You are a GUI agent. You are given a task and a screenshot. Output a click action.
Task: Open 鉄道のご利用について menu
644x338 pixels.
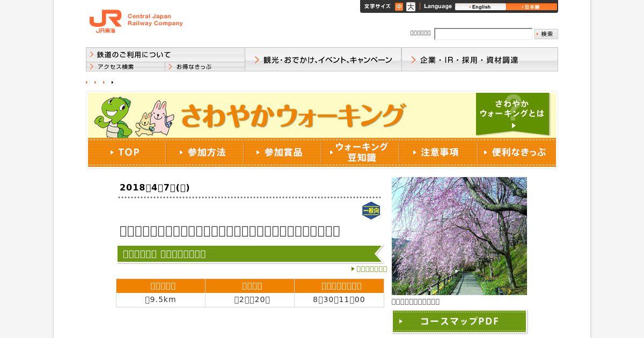[165, 55]
